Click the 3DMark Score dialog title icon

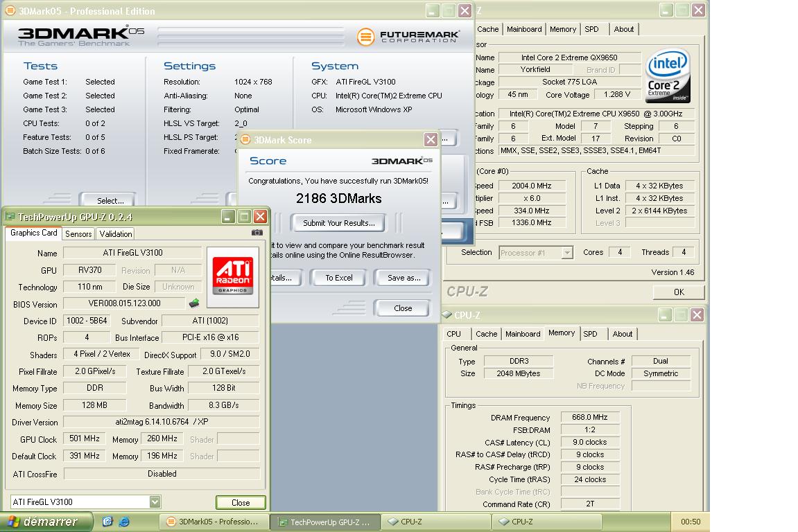(x=245, y=139)
